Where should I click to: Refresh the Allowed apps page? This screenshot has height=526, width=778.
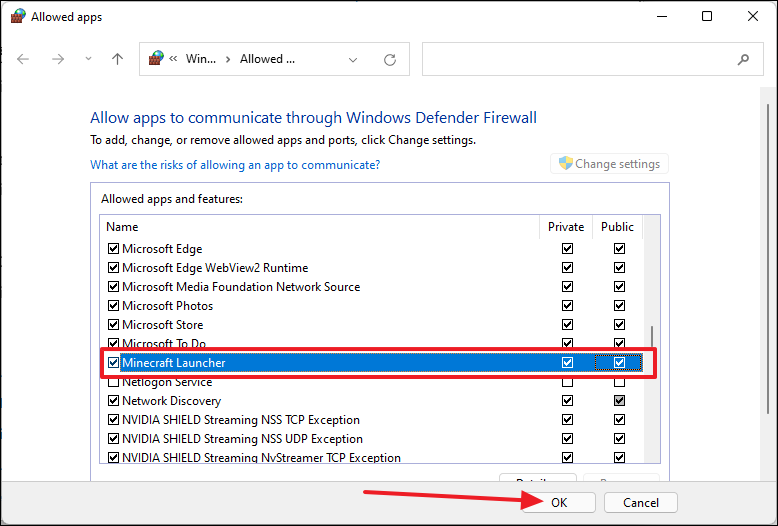pos(389,59)
